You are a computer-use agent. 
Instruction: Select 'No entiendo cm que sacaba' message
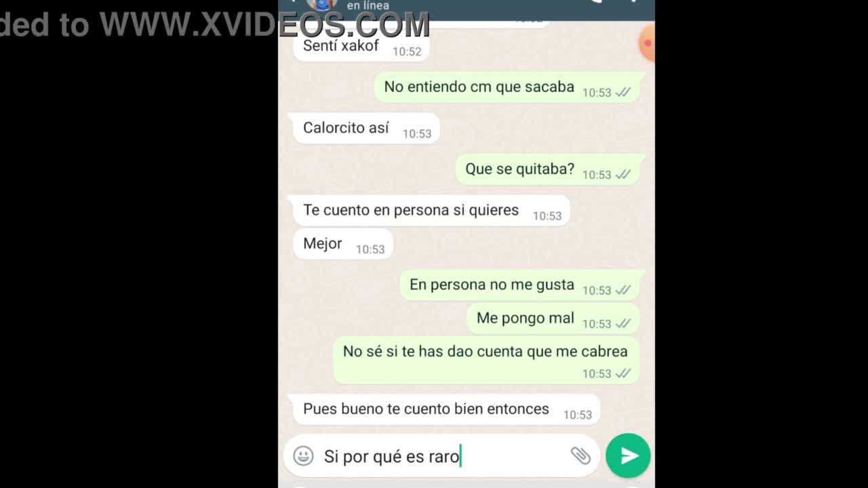(x=507, y=87)
